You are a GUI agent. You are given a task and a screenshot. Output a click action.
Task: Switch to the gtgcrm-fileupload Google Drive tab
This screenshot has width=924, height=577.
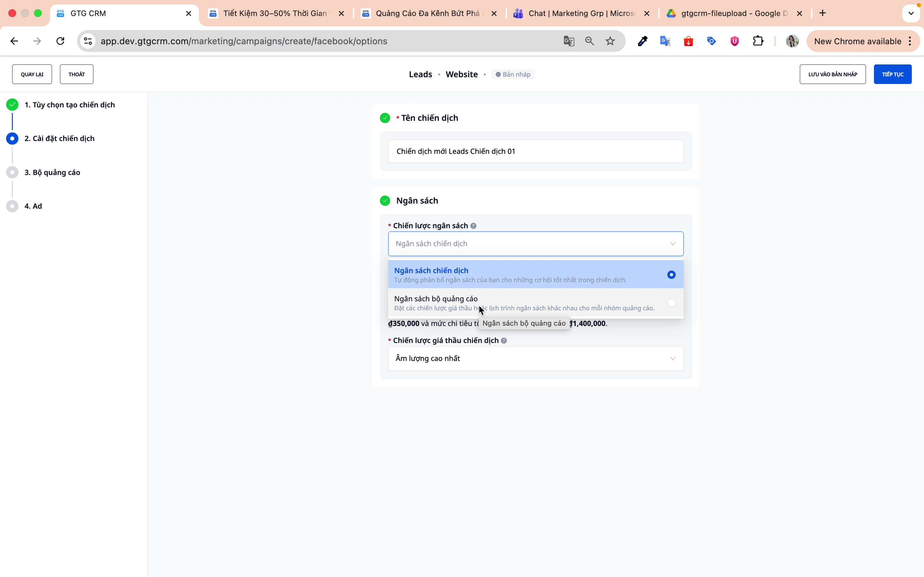733,14
